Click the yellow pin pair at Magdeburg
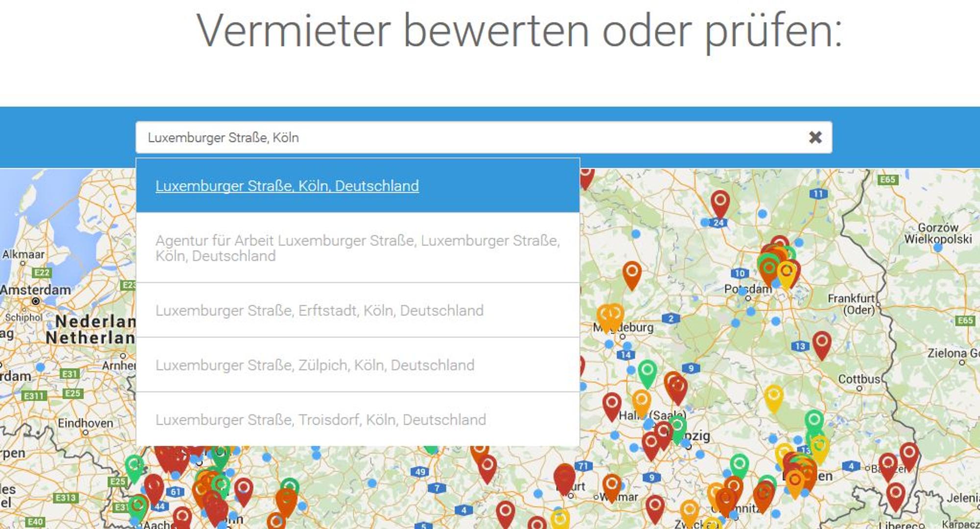980x529 pixels. 610,317
